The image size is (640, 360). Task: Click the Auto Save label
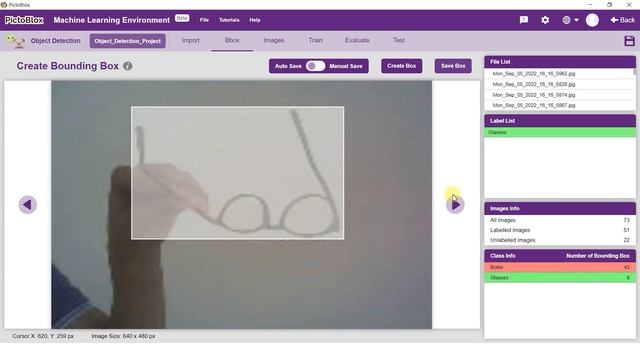pyautogui.click(x=288, y=66)
